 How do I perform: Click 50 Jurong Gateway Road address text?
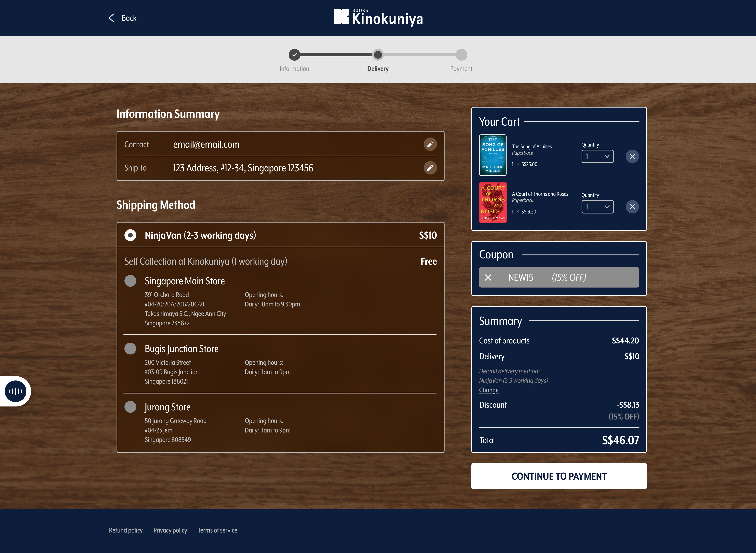[176, 420]
